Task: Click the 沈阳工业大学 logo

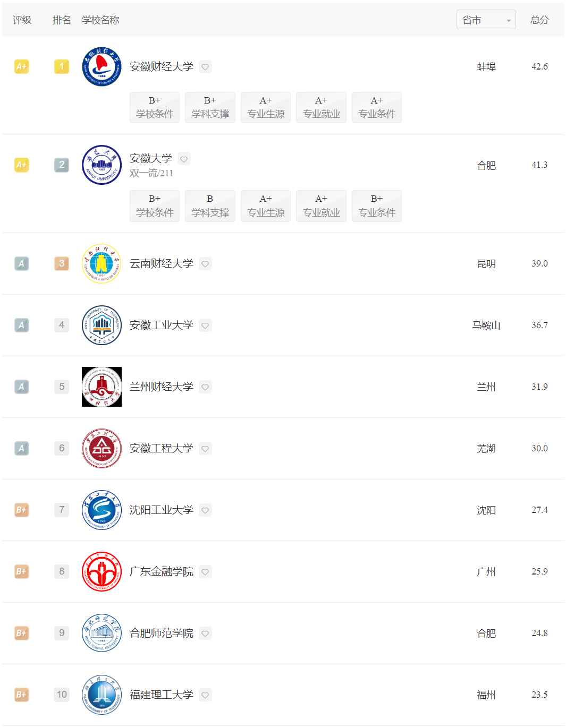Action: pyautogui.click(x=102, y=510)
